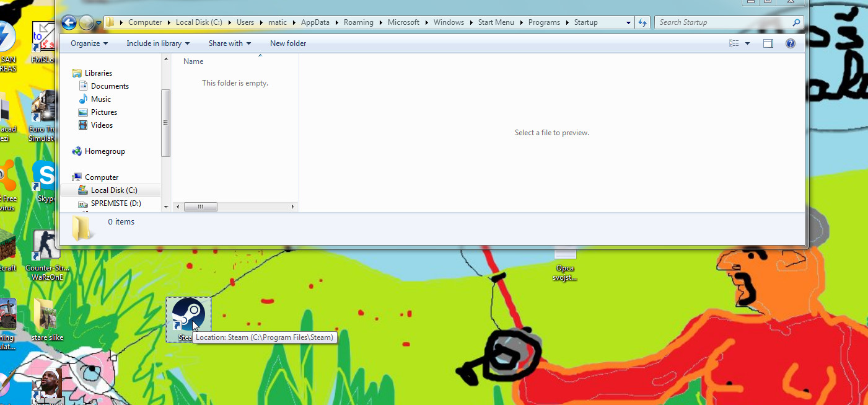Select Libraries in navigation pane
The width and height of the screenshot is (868, 405).
tap(99, 73)
